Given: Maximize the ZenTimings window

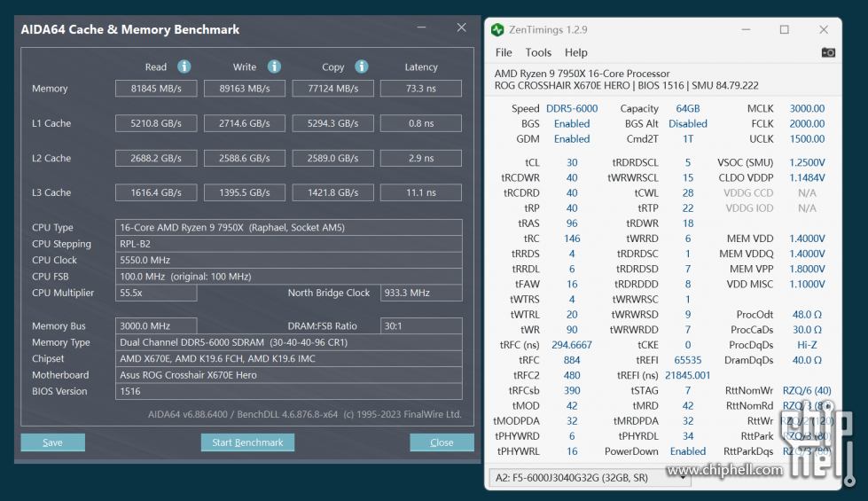Looking at the screenshot, I should click(x=785, y=29).
